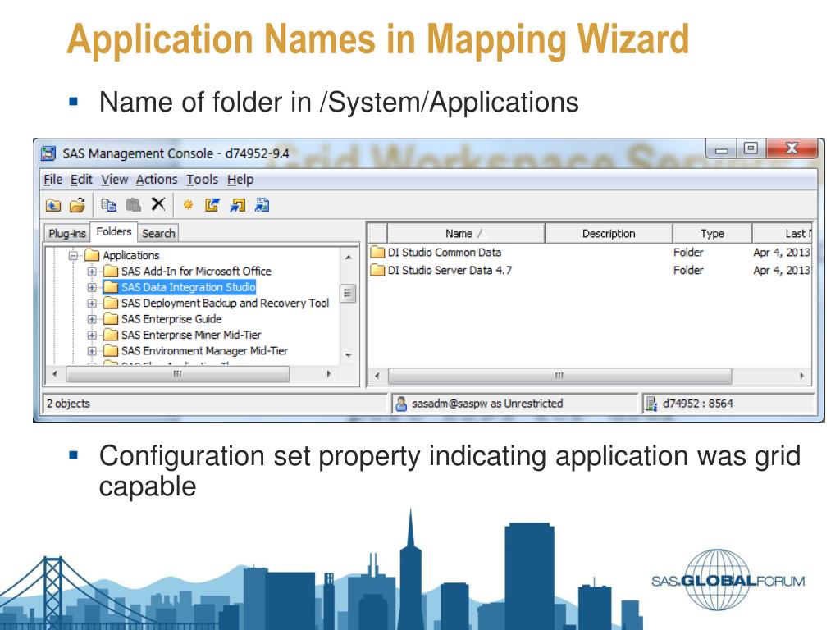Screen dimensions: 840x630
Task: Click the New (orange star) toolbar icon
Action: 188,204
